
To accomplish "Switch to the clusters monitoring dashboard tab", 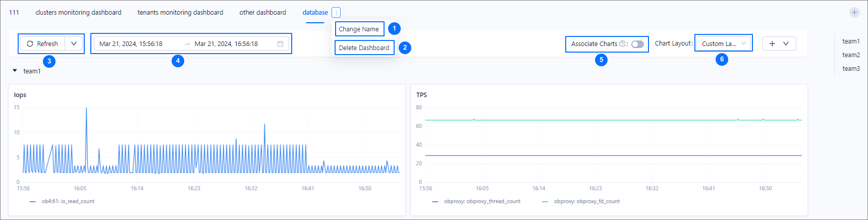I will pyautogui.click(x=78, y=13).
